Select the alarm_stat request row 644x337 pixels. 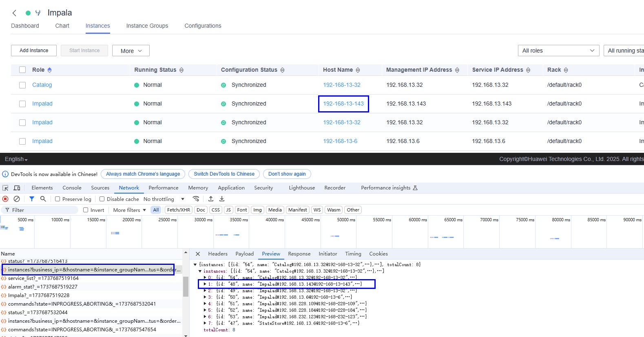pos(91,287)
